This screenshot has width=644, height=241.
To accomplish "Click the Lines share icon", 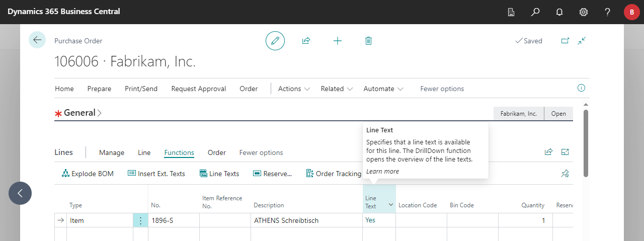I will coord(548,152).
